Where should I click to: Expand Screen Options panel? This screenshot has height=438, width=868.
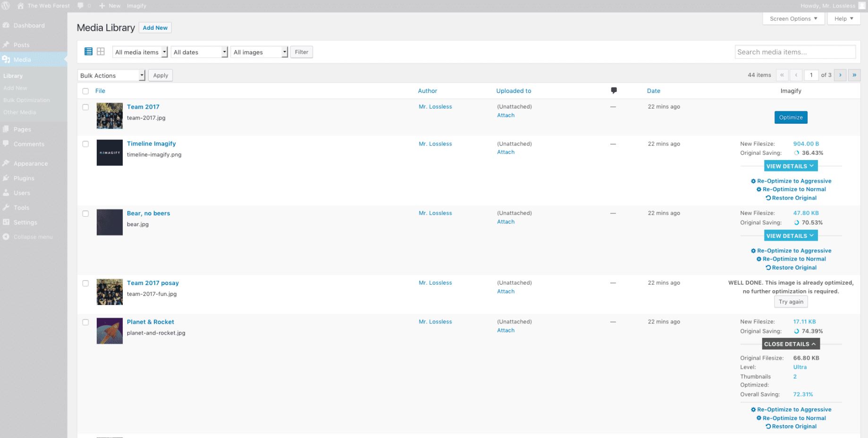pos(793,18)
